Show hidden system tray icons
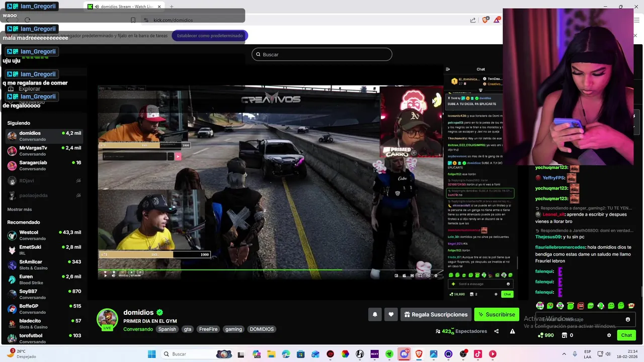644x362 pixels. pyautogui.click(x=563, y=354)
